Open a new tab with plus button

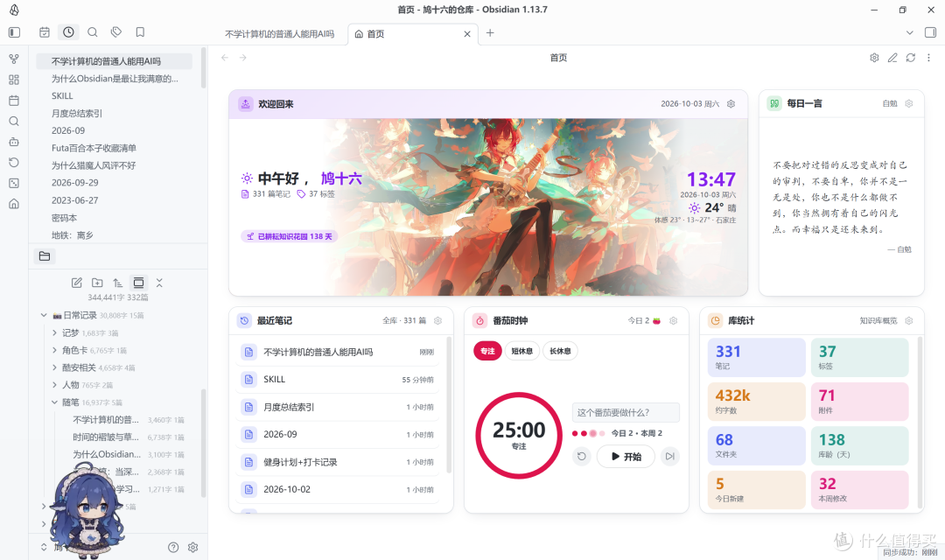pos(490,33)
